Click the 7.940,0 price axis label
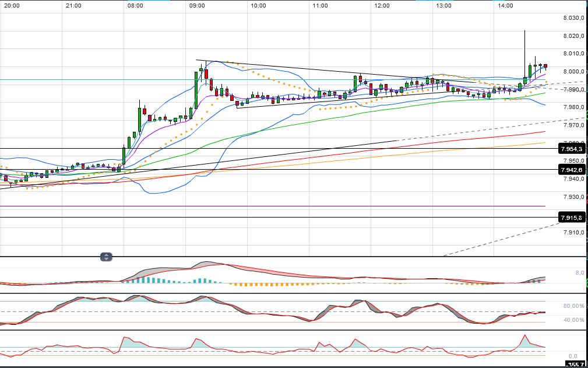The height and width of the screenshot is (368, 588). (574, 178)
